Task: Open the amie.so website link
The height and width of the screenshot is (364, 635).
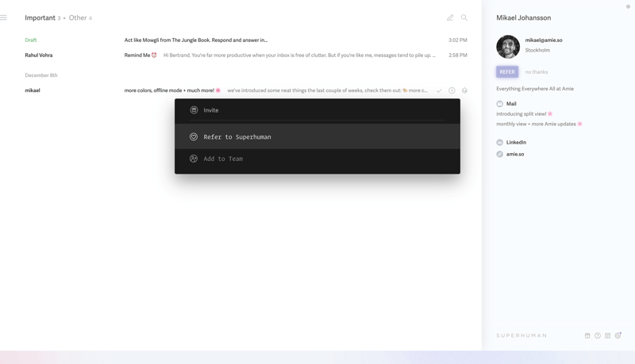Action: coord(515,154)
